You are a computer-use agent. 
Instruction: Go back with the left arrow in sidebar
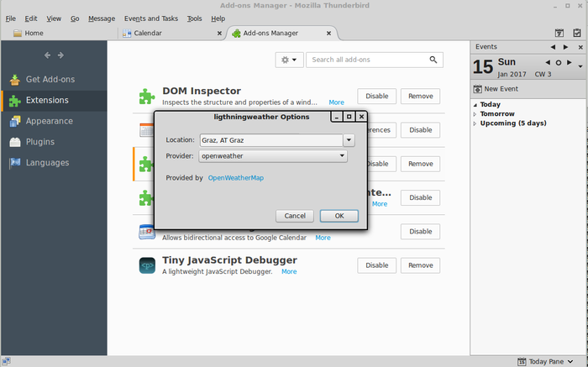point(47,55)
